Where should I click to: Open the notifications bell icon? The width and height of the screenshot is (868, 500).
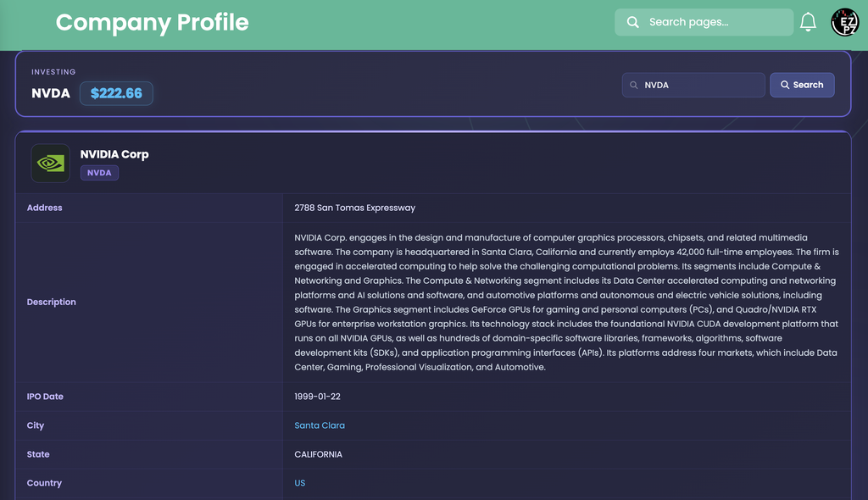click(808, 22)
